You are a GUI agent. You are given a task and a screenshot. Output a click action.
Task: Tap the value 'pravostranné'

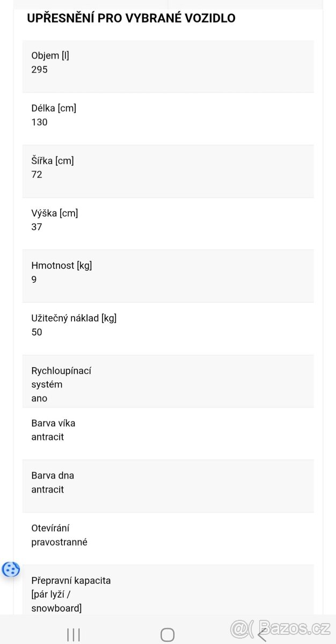click(x=59, y=542)
